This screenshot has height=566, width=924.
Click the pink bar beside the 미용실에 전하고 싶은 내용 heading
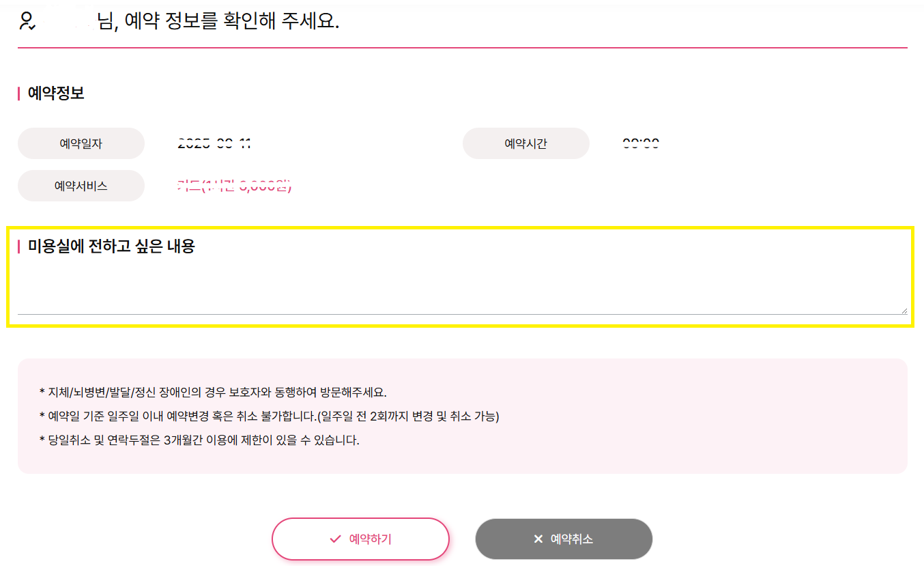point(19,247)
